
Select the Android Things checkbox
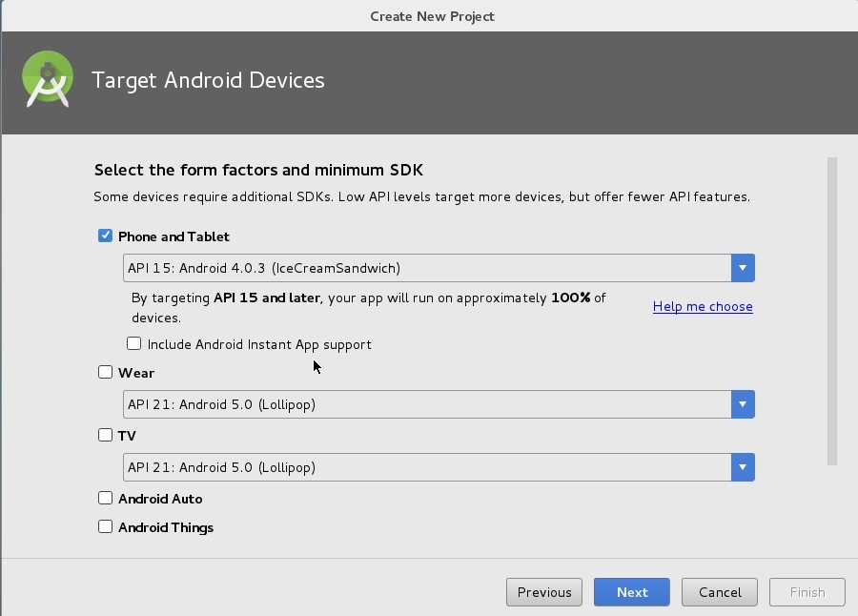click(x=106, y=526)
